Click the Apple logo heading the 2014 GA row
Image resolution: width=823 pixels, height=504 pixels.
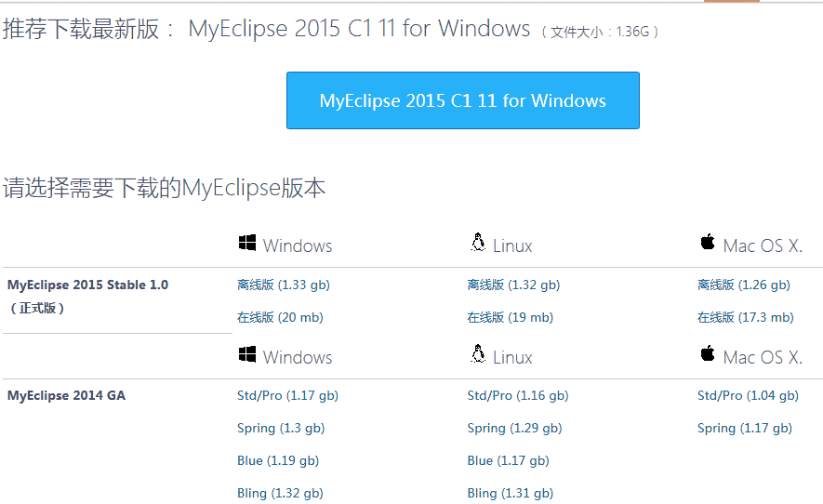[708, 355]
